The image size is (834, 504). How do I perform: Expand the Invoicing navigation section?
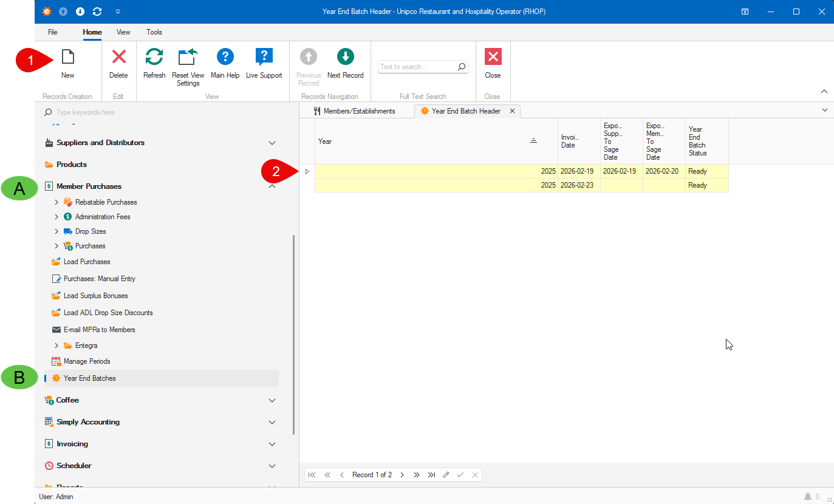272,444
